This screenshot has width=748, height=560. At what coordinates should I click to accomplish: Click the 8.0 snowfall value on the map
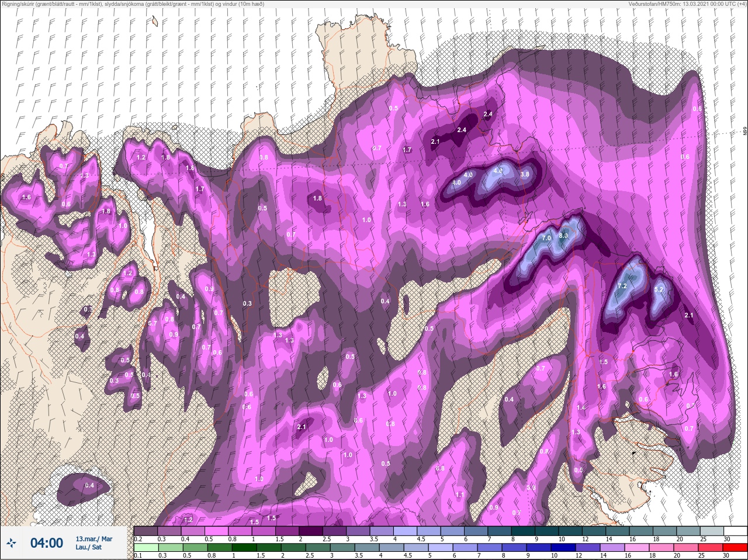563,236
